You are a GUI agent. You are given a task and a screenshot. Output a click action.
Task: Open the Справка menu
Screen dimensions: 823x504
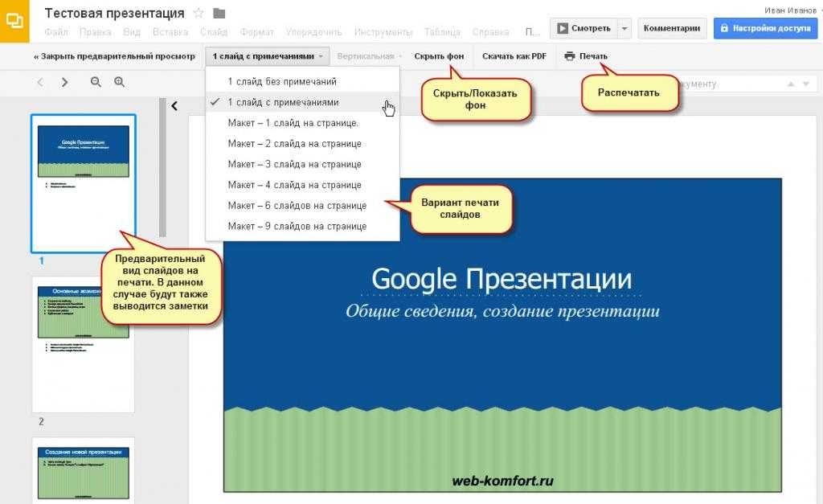pyautogui.click(x=490, y=32)
